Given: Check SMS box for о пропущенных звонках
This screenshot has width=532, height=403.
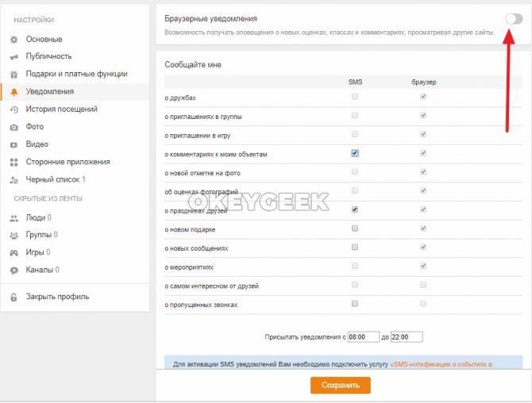Looking at the screenshot, I should [355, 303].
